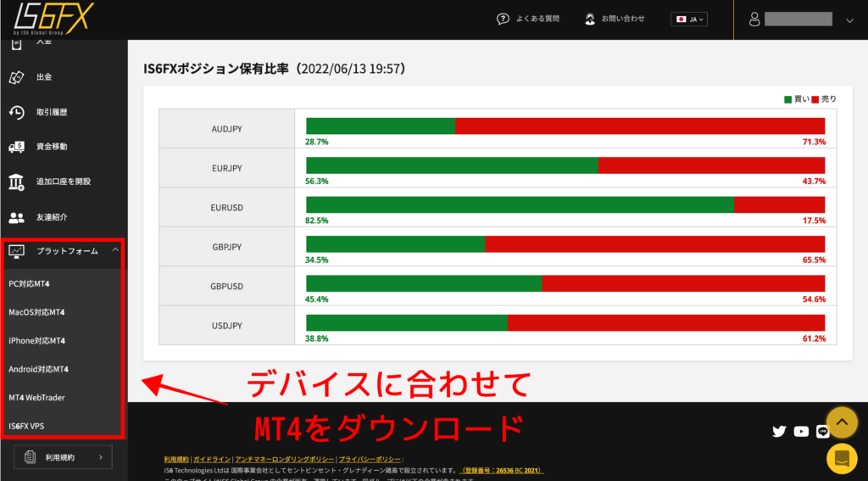The height and width of the screenshot is (481, 868).
Task: Click AUDJPY green buy bar
Action: tap(381, 126)
